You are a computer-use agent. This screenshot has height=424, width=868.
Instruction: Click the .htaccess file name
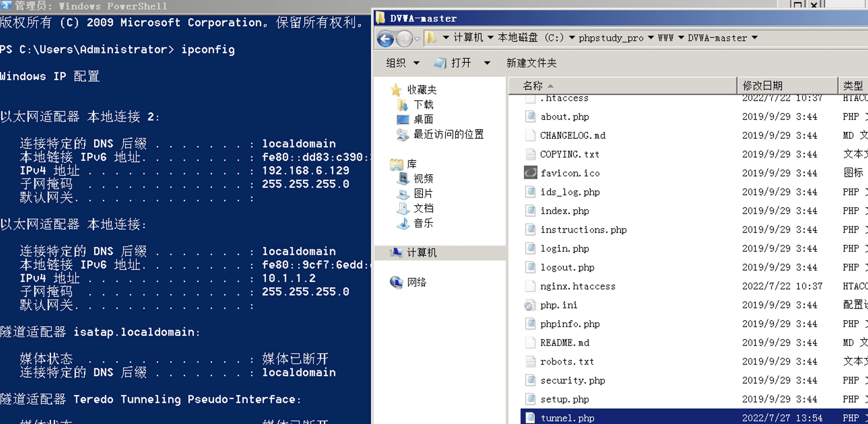point(565,98)
